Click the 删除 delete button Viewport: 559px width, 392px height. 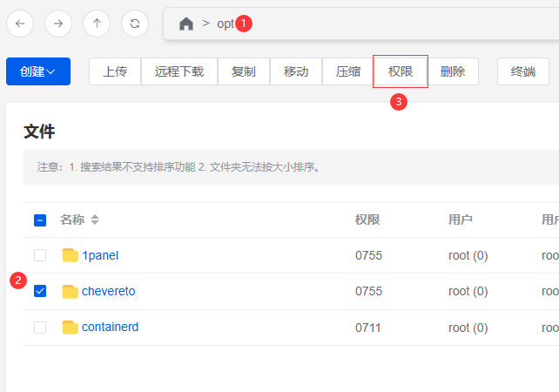453,71
